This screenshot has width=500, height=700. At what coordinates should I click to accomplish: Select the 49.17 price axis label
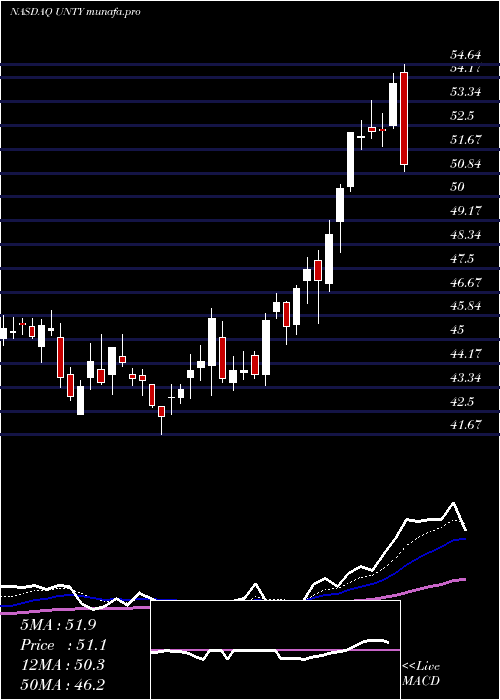pos(466,211)
